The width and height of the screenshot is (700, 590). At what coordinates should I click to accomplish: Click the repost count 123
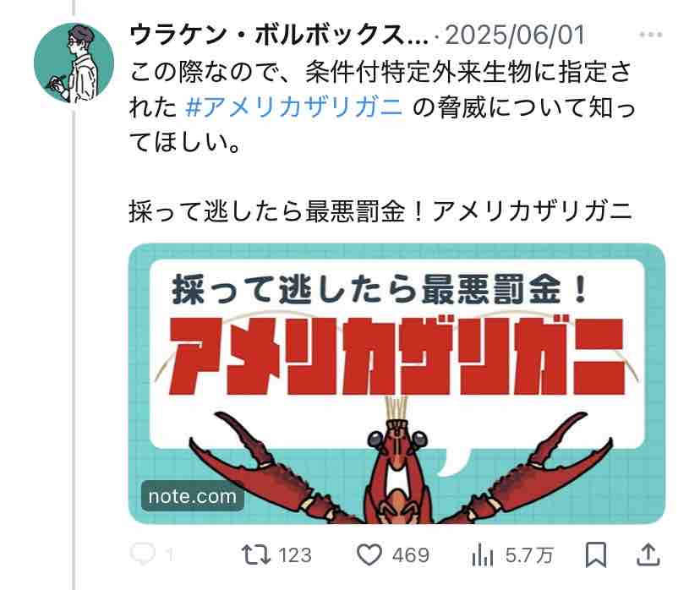295,555
